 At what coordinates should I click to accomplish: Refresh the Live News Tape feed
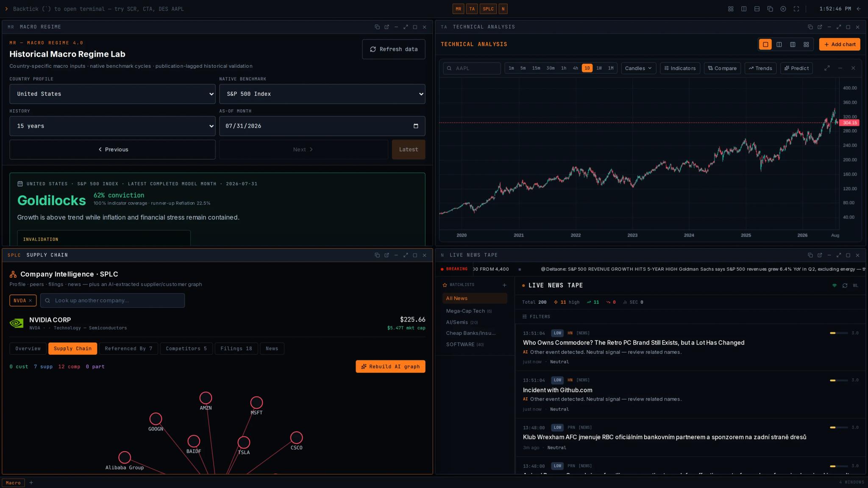coord(845,286)
